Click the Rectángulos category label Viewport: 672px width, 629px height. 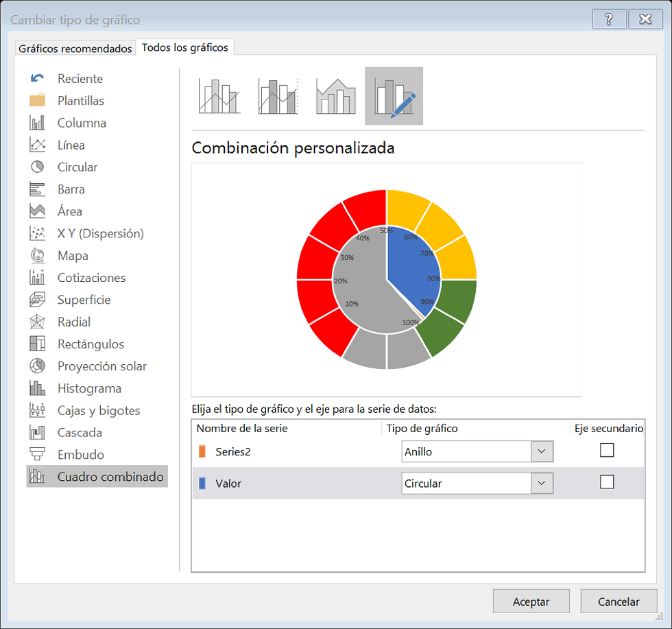(x=91, y=344)
